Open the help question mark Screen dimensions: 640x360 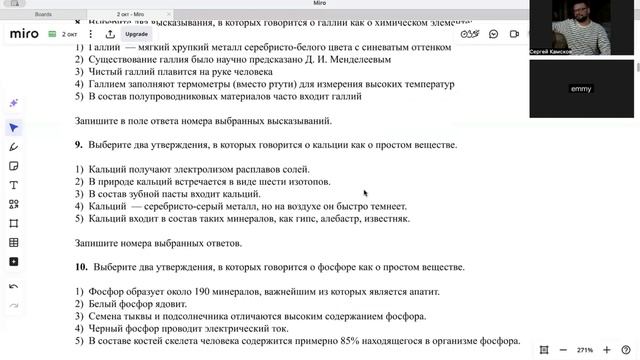pos(626,350)
